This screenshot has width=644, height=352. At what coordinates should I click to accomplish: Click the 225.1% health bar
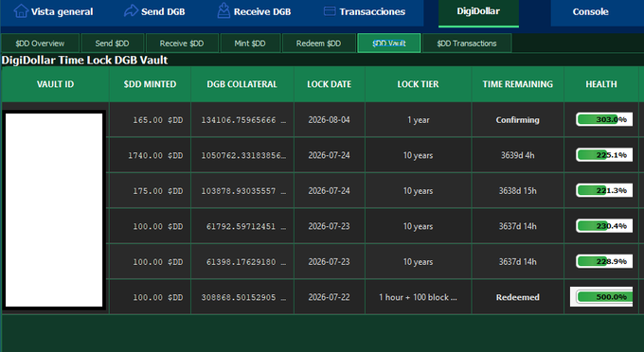click(604, 155)
